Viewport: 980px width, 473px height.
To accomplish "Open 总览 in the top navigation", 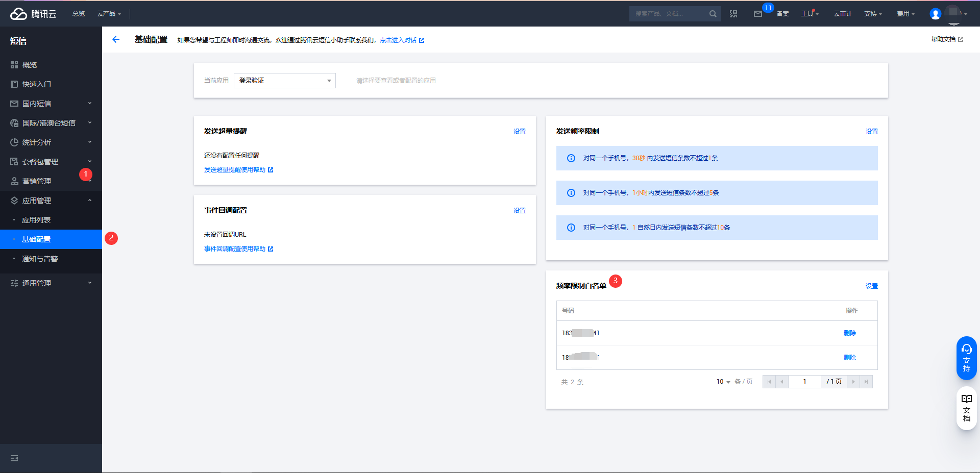I will tap(79, 14).
